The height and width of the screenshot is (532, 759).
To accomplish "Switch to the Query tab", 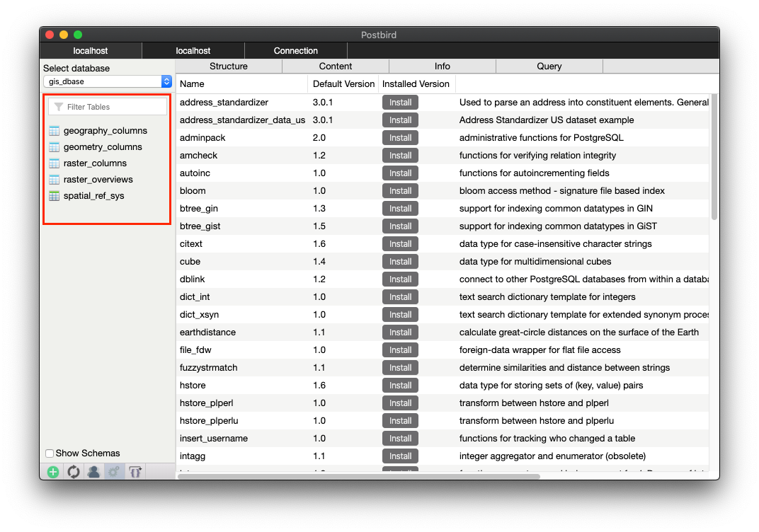I will point(549,66).
